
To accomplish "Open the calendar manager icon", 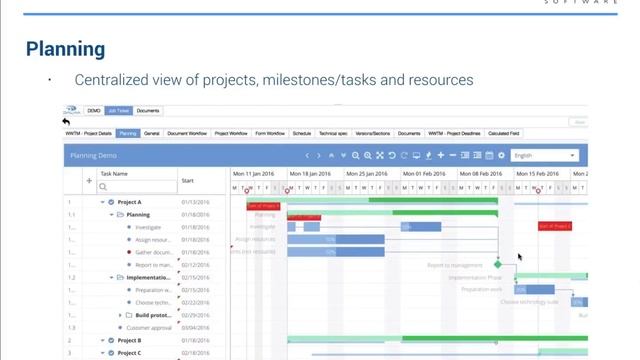I will tap(489, 156).
